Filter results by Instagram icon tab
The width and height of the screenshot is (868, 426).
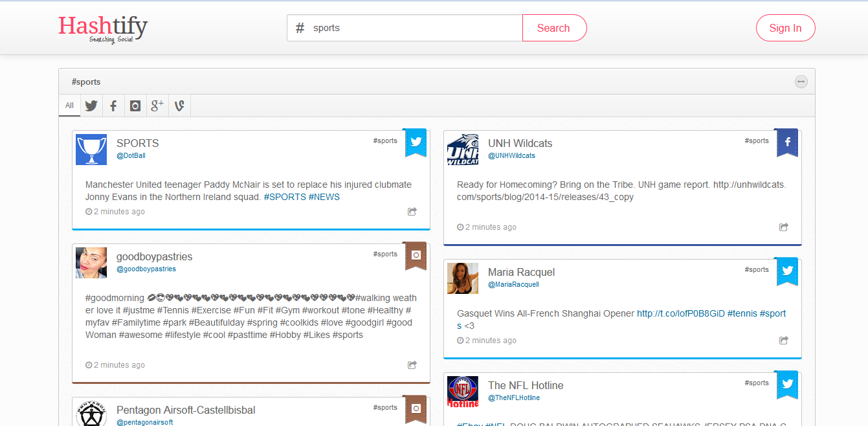coord(135,106)
